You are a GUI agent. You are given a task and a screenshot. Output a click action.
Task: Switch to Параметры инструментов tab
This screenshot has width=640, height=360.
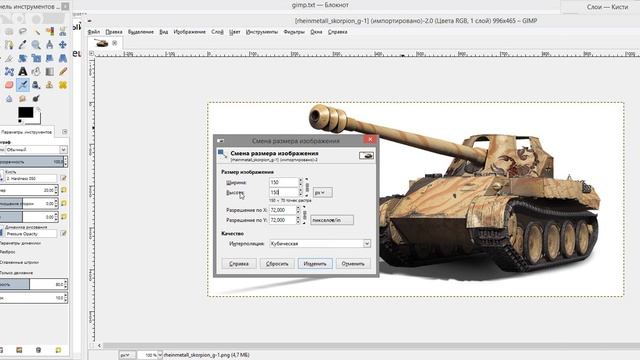coord(27,132)
